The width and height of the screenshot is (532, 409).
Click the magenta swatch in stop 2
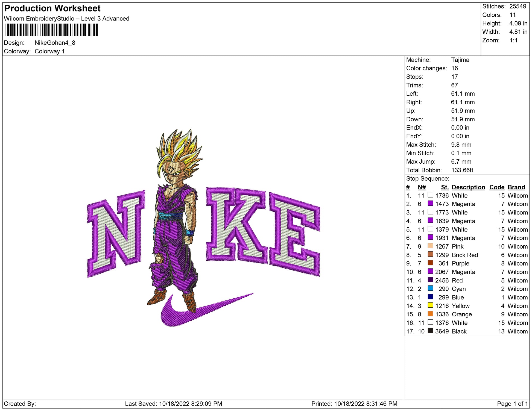430,204
